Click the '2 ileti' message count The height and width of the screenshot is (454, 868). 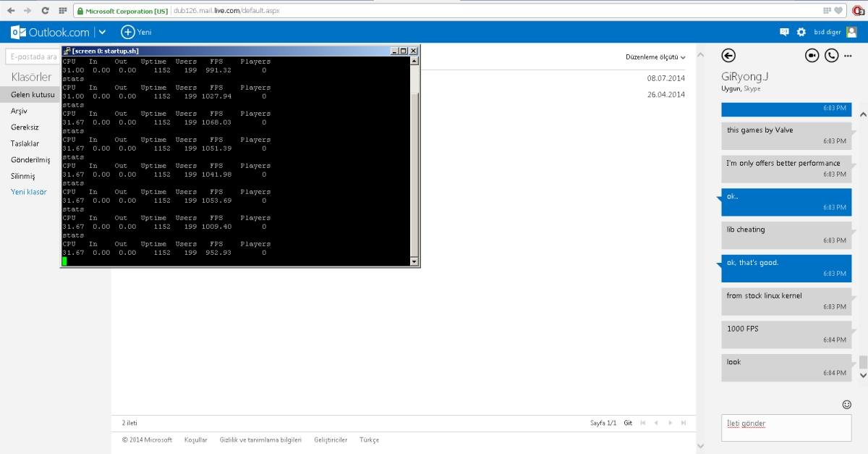coord(129,423)
